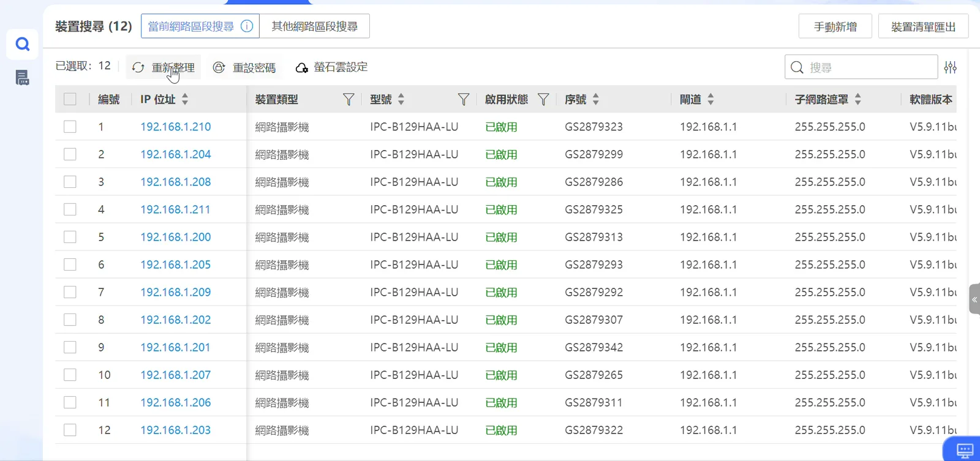Focus the 搜尋 input field
This screenshot has width=980, height=461.
pyautogui.click(x=861, y=67)
